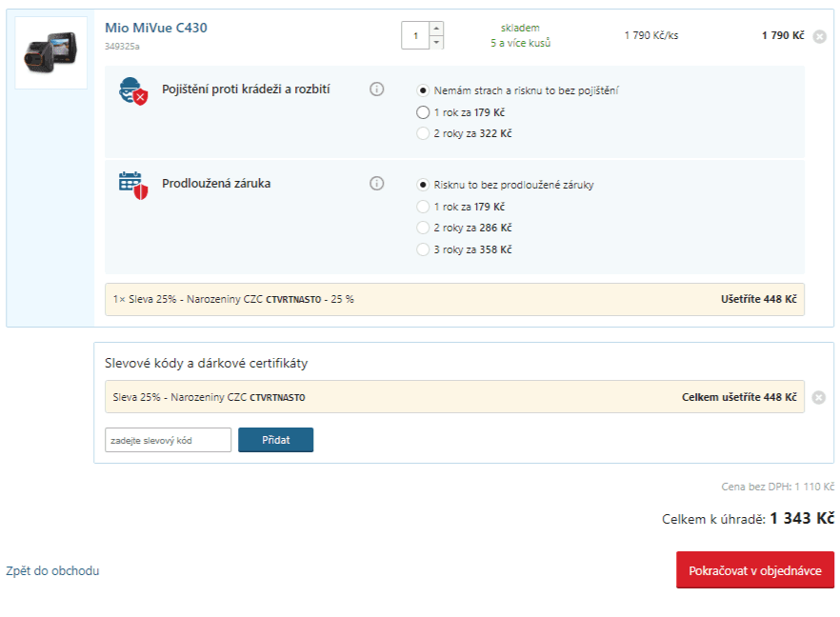The image size is (840, 617).
Task: Click the 'Pojištění proti krádeži a rozbití' heading
Action: pyautogui.click(x=246, y=90)
